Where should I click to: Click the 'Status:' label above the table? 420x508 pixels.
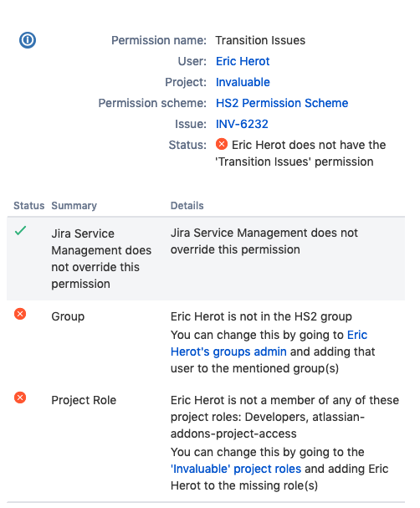pos(187,145)
